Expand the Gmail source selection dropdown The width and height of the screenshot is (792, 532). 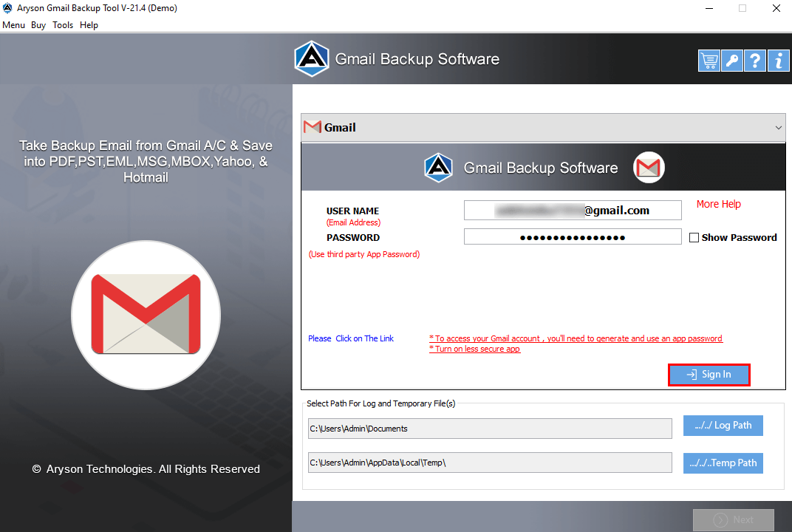(543, 126)
